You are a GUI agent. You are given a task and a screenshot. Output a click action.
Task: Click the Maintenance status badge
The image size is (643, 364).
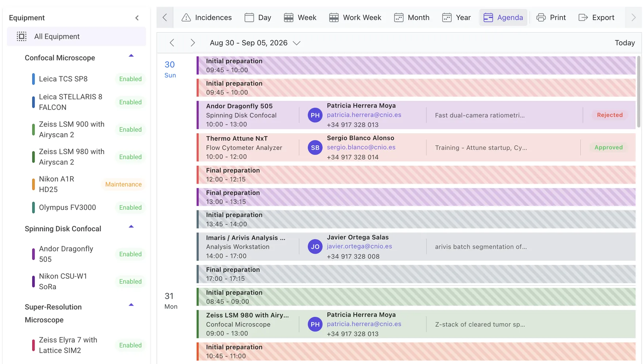(123, 184)
